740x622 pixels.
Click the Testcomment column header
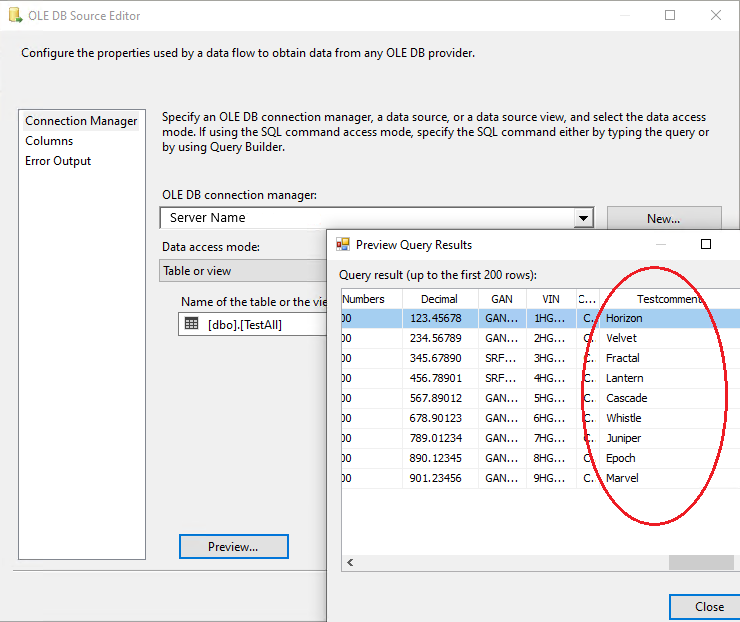[x=668, y=298]
